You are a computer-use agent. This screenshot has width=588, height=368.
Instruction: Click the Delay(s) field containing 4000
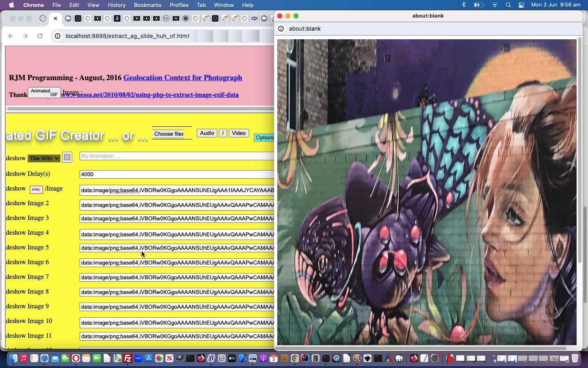tap(177, 174)
